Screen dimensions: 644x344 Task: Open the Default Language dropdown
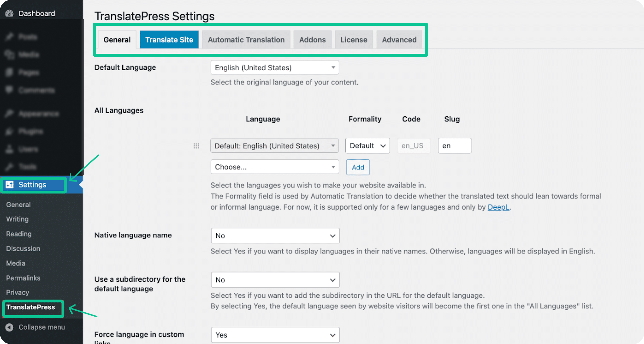275,68
